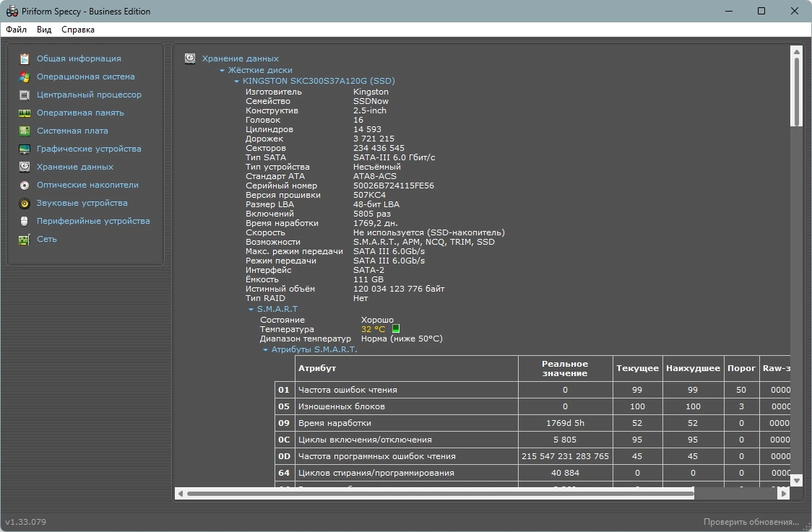Open the Справка menu

pyautogui.click(x=78, y=30)
